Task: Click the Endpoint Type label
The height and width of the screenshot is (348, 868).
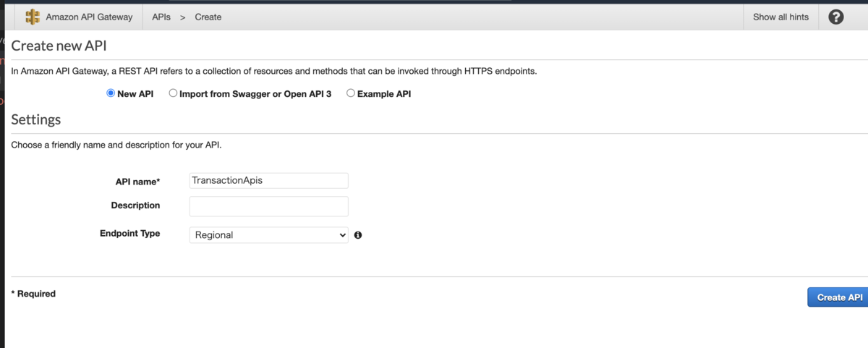Action: pos(129,234)
